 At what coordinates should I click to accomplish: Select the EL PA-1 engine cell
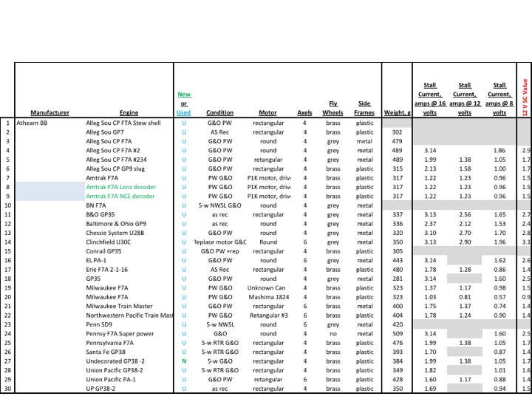[x=96, y=261]
